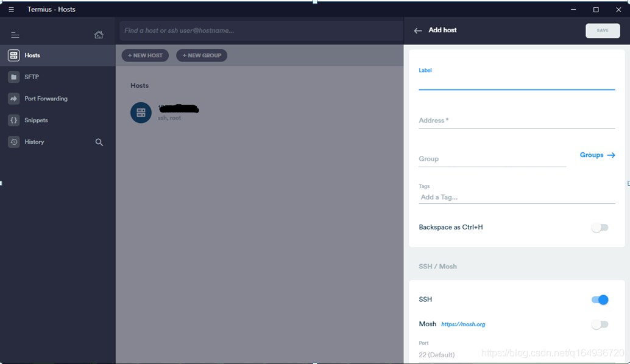This screenshot has width=630, height=364.
Task: Open the Groups link with arrow
Action: (597, 155)
